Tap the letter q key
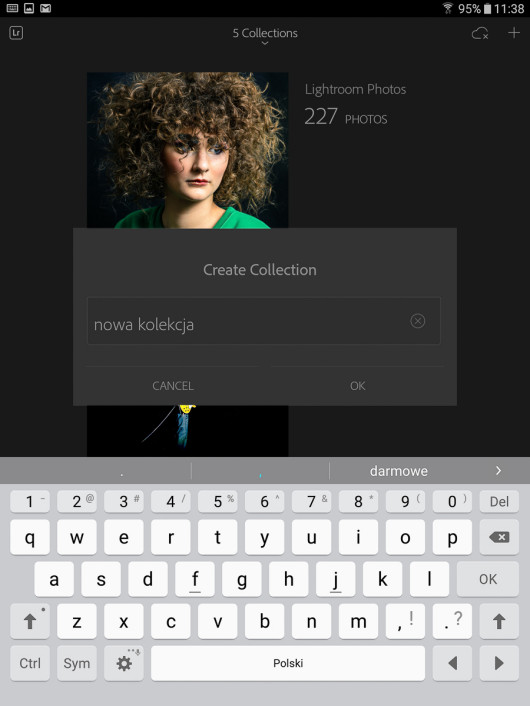This screenshot has height=706, width=530. click(x=30, y=537)
